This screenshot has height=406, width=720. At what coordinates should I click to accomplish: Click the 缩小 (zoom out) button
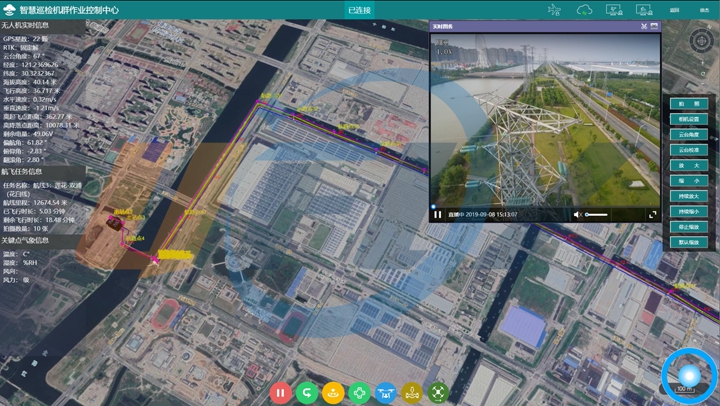pos(689,180)
